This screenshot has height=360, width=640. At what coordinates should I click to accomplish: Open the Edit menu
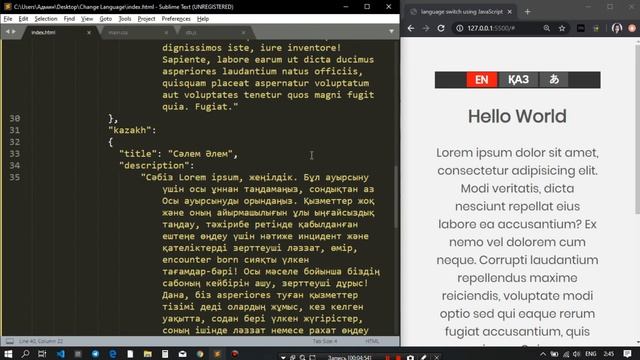click(x=23, y=19)
